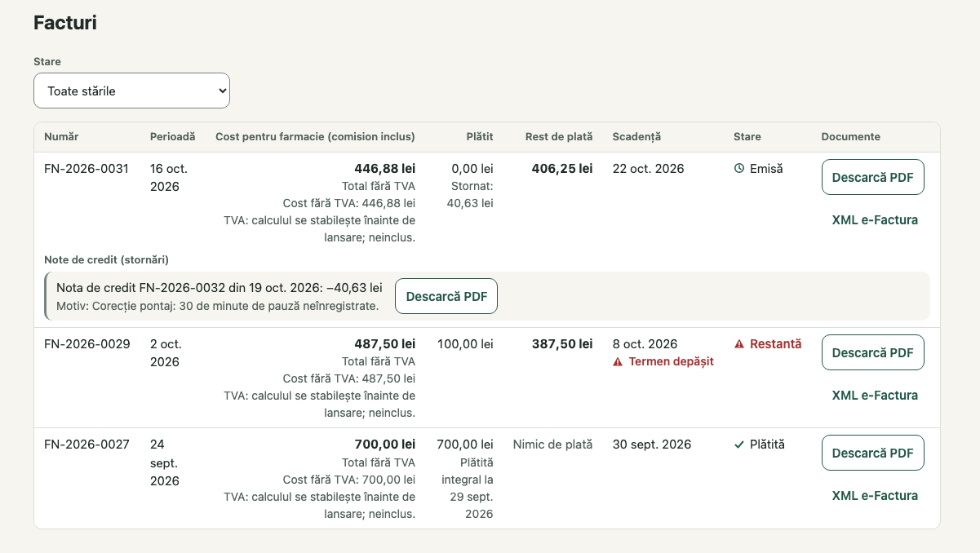Click the 387,50 lei remaining balance
Screen dimensions: 980x553
[562, 344]
